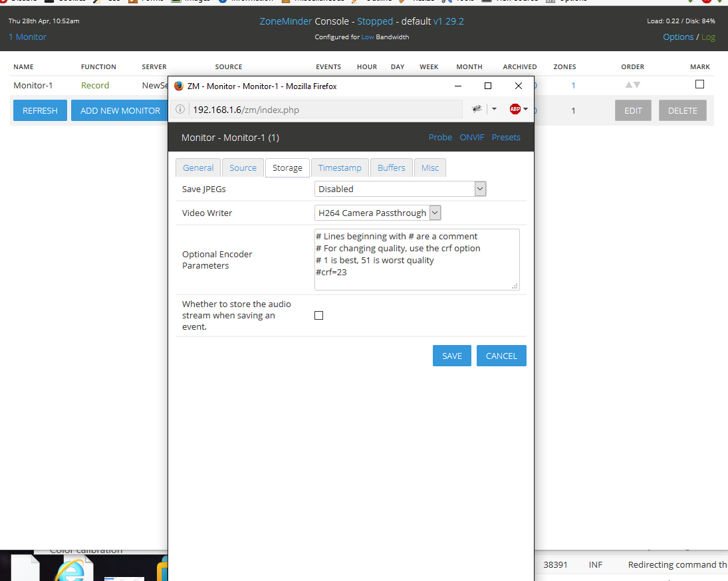Open the Monitor-1 name link
The width and height of the screenshot is (728, 581).
coord(33,85)
